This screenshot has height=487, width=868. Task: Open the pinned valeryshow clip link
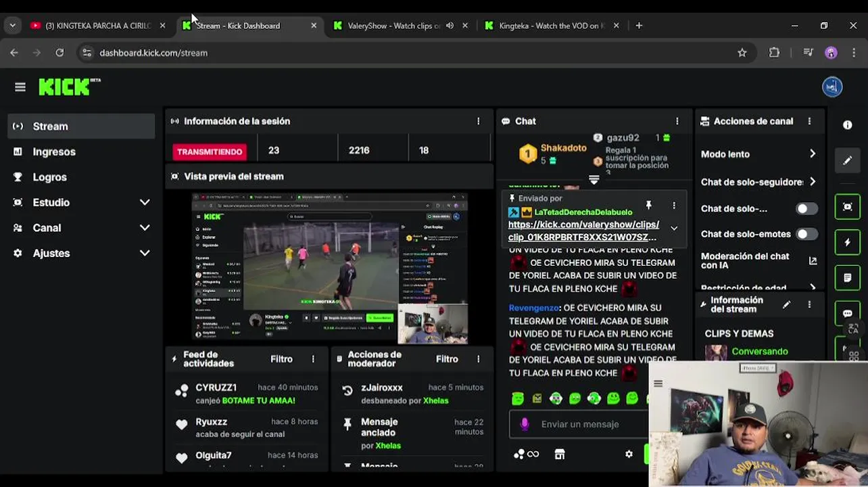click(583, 231)
